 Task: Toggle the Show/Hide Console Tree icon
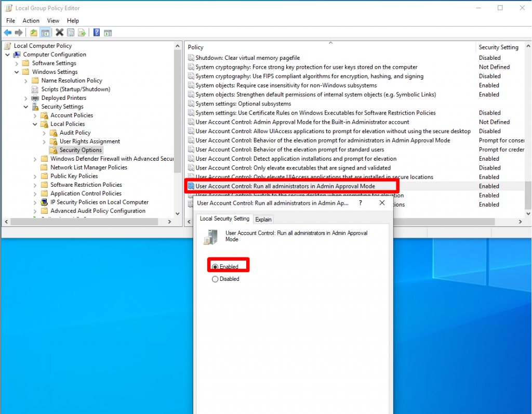point(45,32)
